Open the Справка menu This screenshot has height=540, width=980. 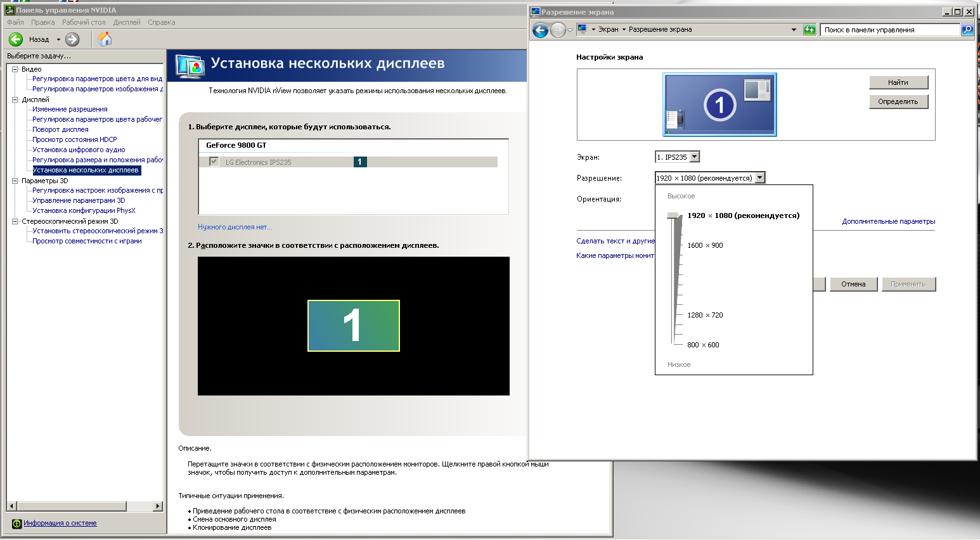click(x=161, y=22)
